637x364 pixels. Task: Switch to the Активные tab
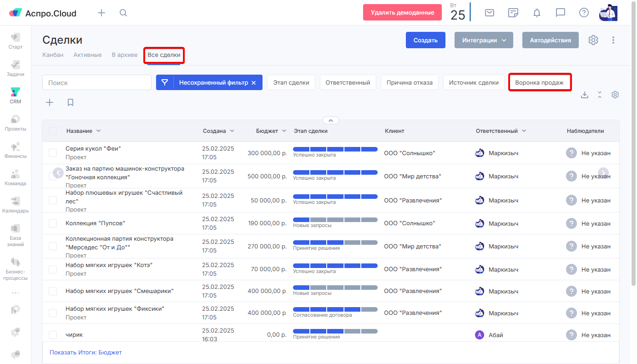(x=87, y=55)
